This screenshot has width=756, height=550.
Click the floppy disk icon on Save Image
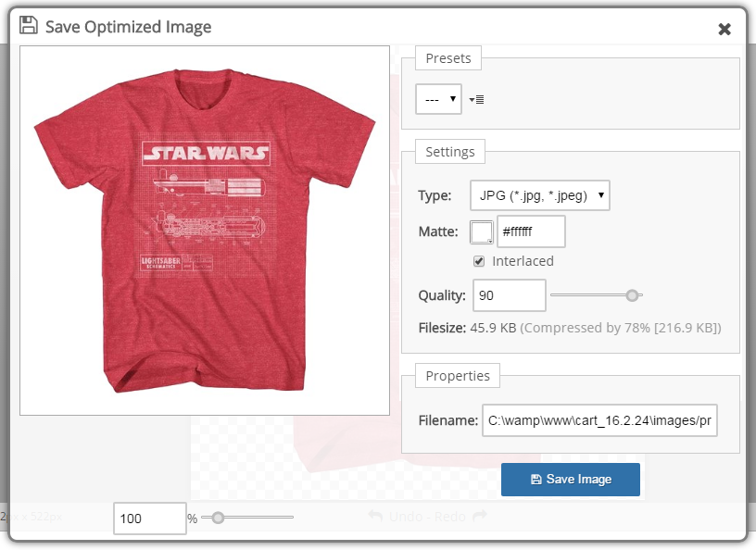pyautogui.click(x=536, y=480)
